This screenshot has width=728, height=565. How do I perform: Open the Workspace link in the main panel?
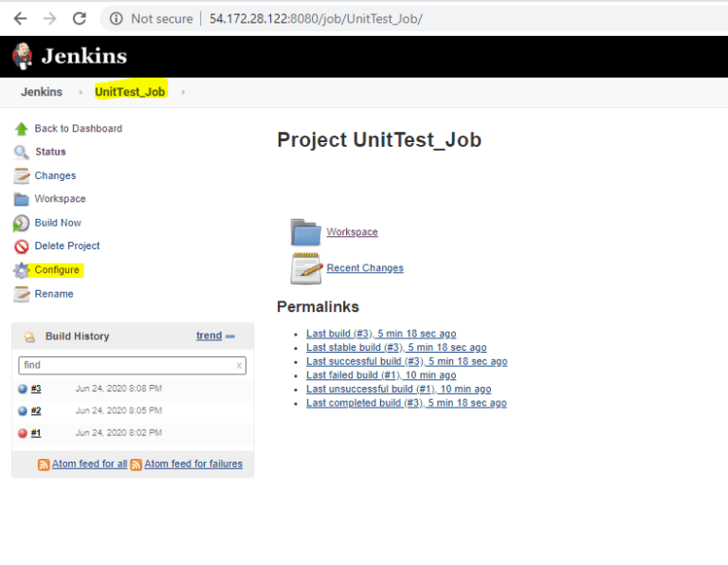pyautogui.click(x=352, y=231)
